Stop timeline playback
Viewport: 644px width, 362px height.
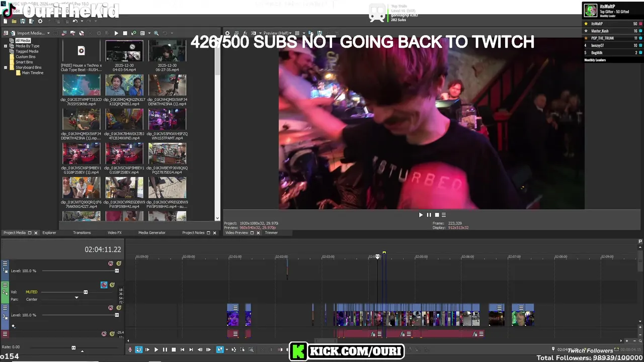(x=174, y=349)
